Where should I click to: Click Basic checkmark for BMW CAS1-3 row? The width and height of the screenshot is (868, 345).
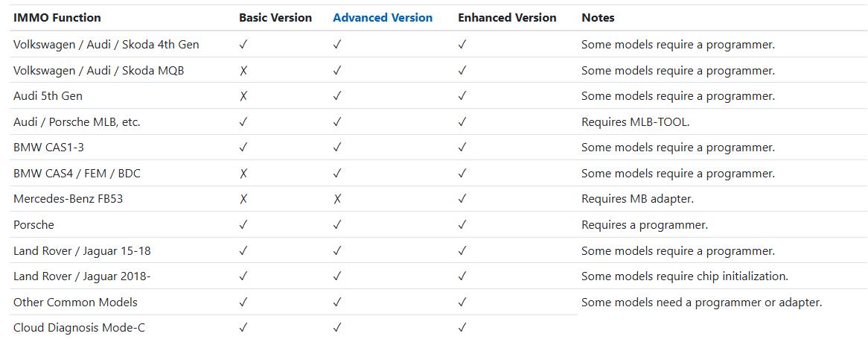pyautogui.click(x=243, y=148)
